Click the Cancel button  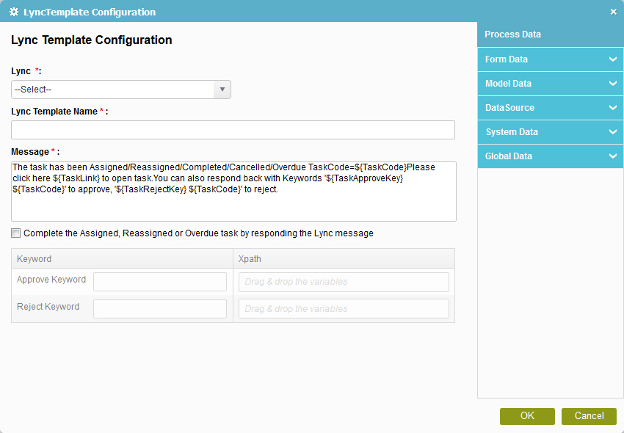(589, 416)
